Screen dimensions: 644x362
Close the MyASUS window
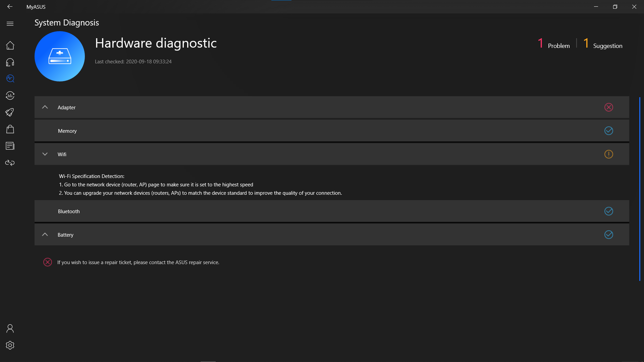pyautogui.click(x=634, y=7)
